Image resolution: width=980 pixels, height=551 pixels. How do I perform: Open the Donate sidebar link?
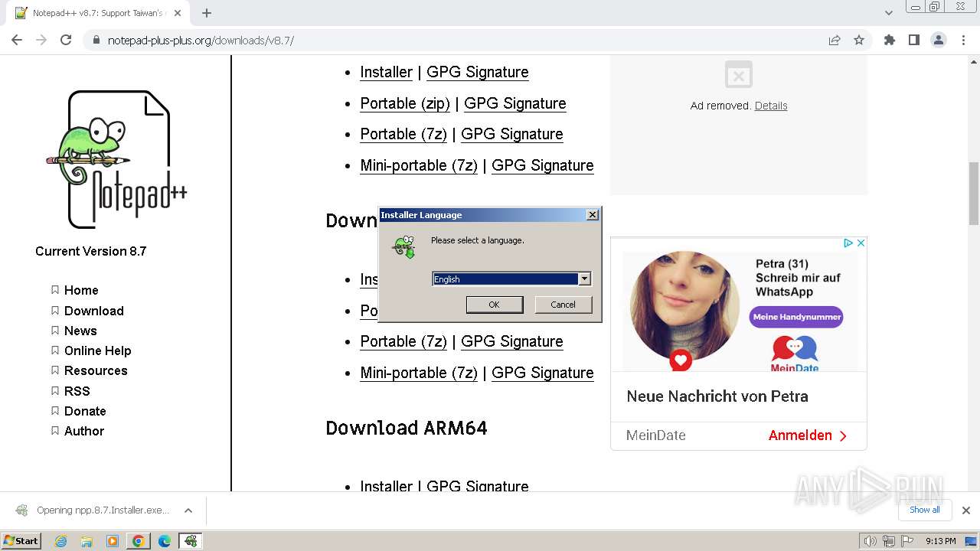[x=85, y=411]
